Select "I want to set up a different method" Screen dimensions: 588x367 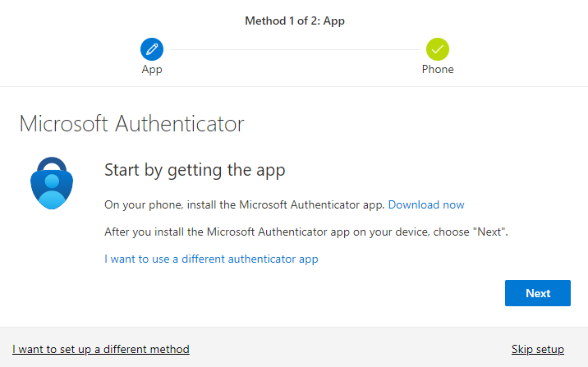101,349
